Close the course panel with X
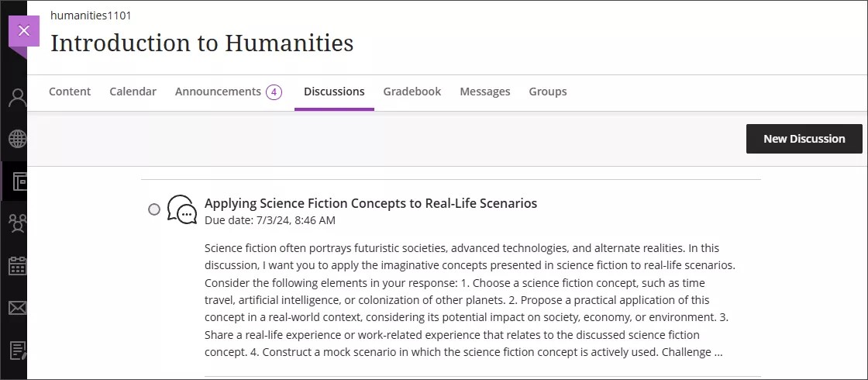 [x=23, y=31]
